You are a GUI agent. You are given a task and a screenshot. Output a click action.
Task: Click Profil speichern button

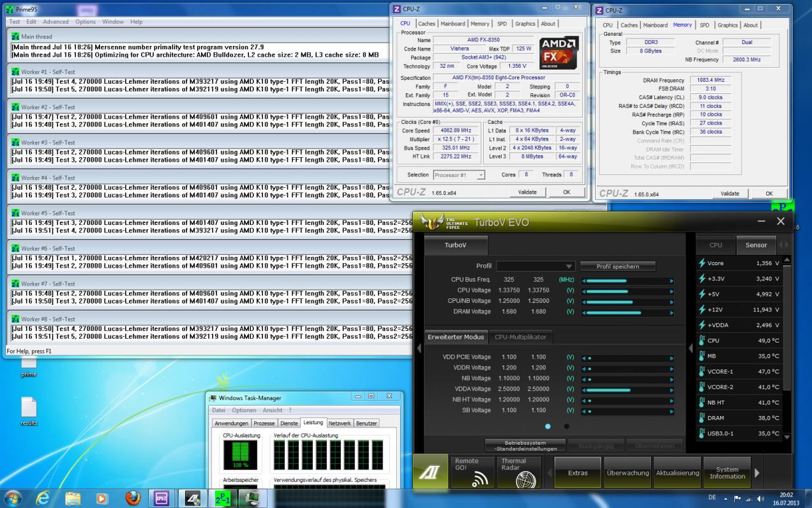pos(617,266)
